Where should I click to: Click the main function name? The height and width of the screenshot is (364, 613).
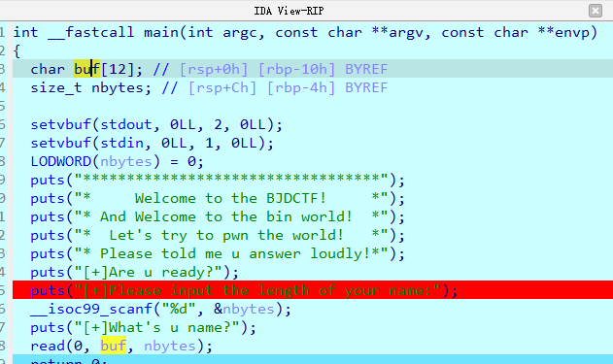click(161, 32)
